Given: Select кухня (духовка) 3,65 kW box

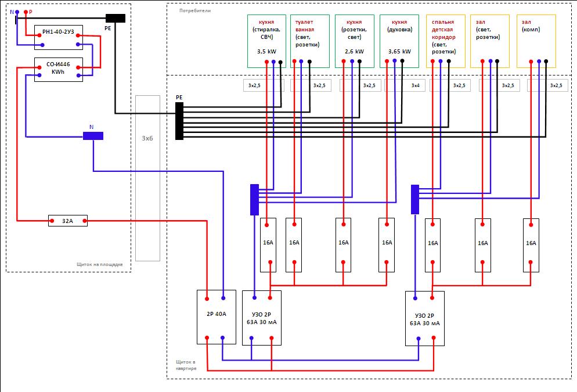Looking at the screenshot, I should (399, 41).
